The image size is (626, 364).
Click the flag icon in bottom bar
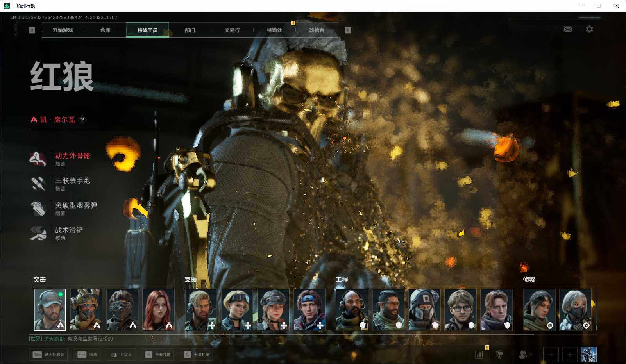coord(500,355)
